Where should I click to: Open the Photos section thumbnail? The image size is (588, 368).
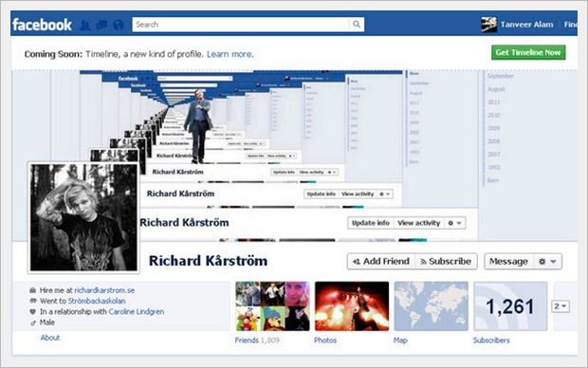[352, 306]
